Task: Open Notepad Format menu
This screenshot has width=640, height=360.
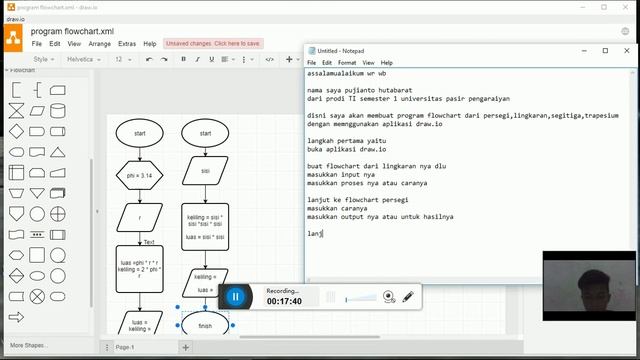Action: (x=347, y=63)
